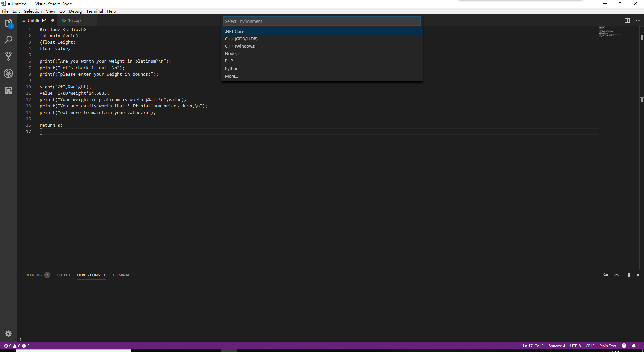644x352 pixels.
Task: Click the errors and warnings status indicator
Action: click(17, 346)
